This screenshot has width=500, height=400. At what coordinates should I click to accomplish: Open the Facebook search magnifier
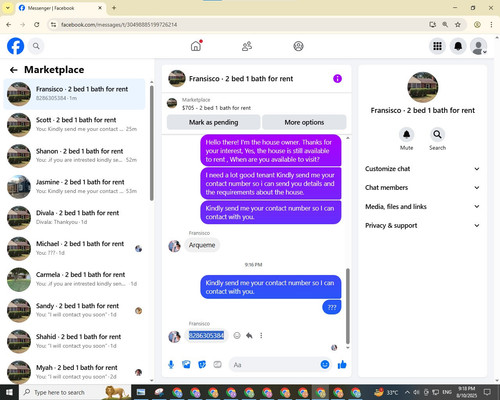click(x=36, y=46)
